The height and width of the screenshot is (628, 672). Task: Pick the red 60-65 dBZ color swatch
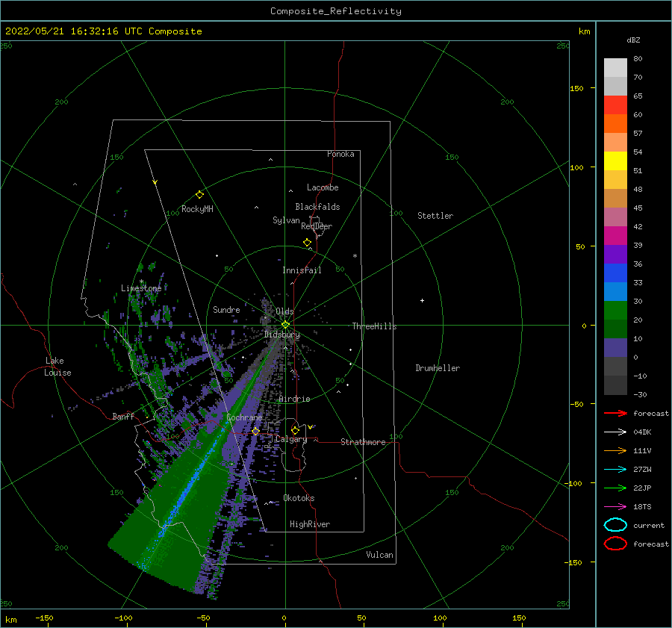[615, 105]
